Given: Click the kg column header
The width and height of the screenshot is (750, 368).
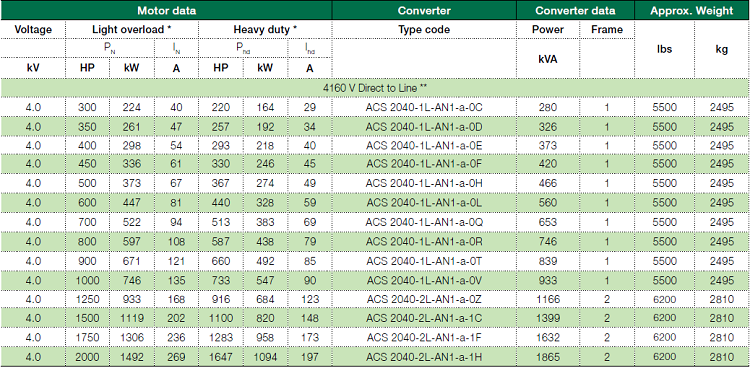Looking at the screenshot, I should point(722,49).
